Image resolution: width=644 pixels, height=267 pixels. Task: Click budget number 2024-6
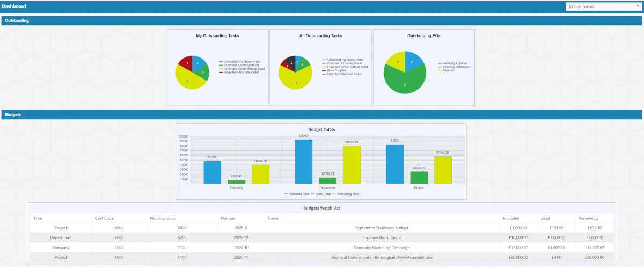(x=240, y=248)
